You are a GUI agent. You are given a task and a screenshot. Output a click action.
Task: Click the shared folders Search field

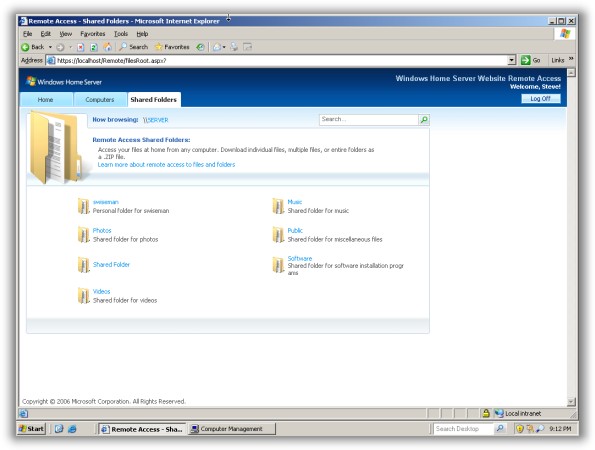[x=368, y=120]
